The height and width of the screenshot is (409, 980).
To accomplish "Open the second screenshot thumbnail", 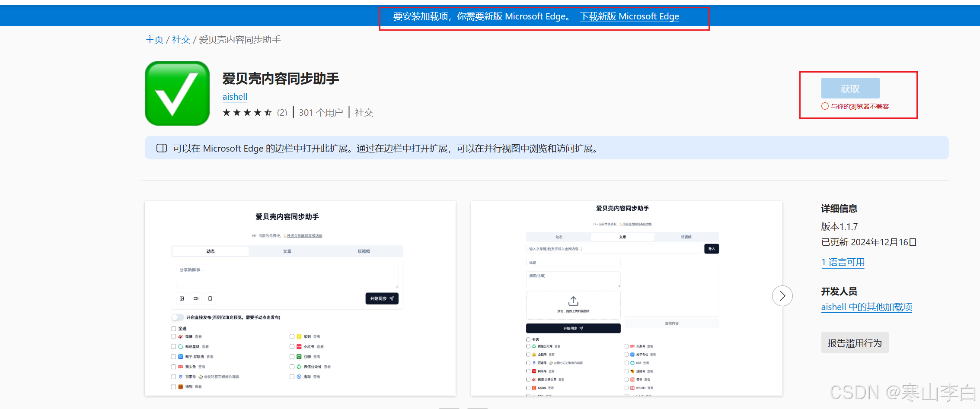I will [626, 298].
